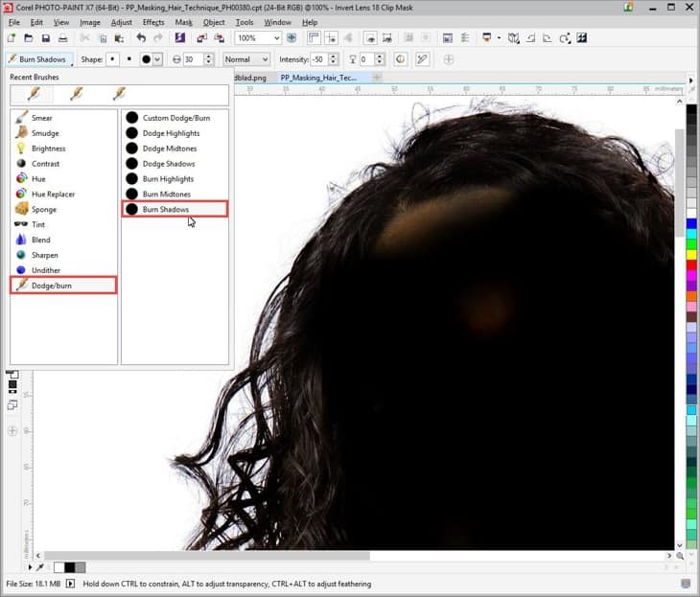Choose Burn Midtones brush type
This screenshot has height=597, width=700.
pyautogui.click(x=167, y=195)
